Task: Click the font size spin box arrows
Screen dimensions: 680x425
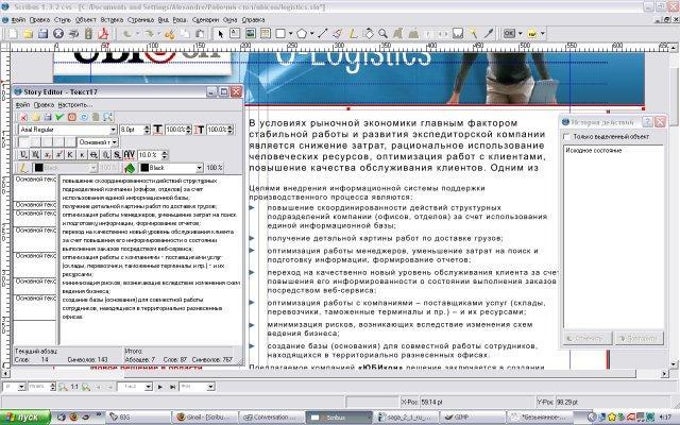Action: (x=146, y=129)
